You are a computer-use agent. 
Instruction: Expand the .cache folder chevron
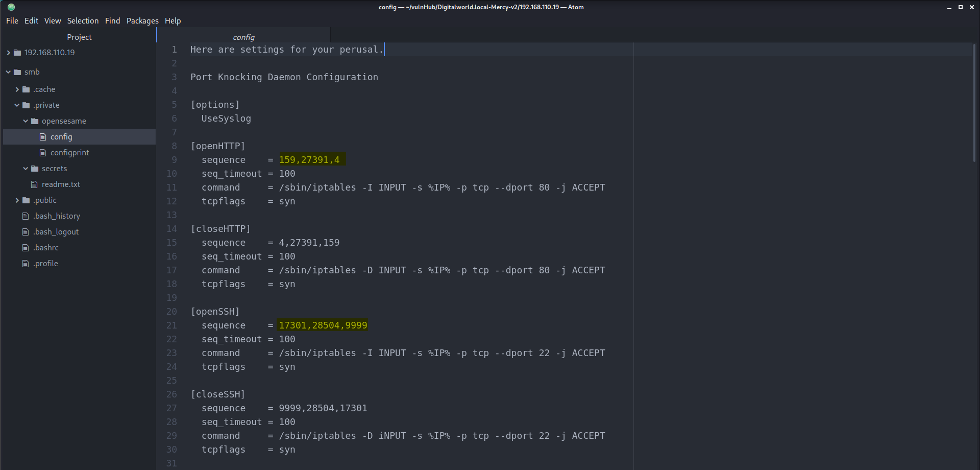17,89
